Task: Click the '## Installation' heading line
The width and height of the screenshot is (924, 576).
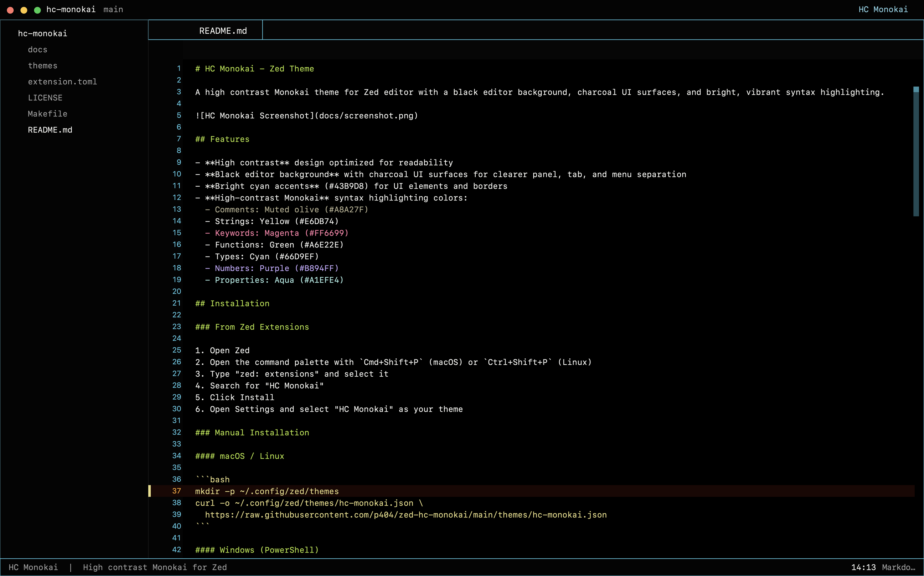Action: pos(232,304)
